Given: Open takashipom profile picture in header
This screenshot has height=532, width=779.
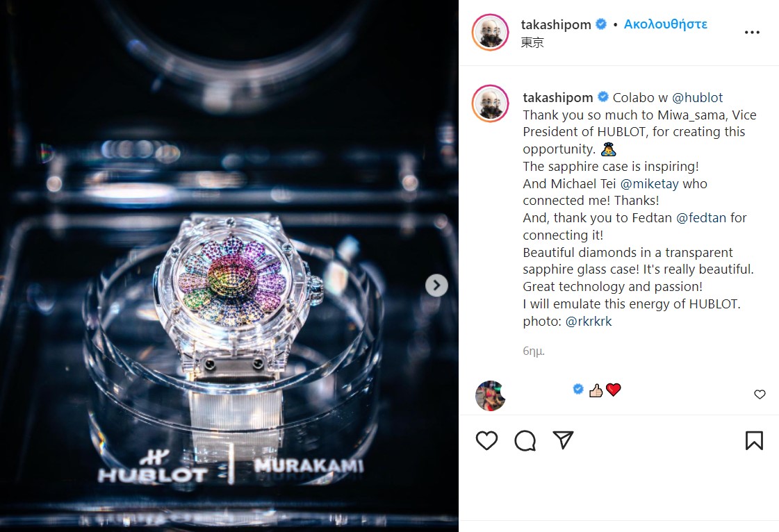Looking at the screenshot, I should [x=490, y=32].
